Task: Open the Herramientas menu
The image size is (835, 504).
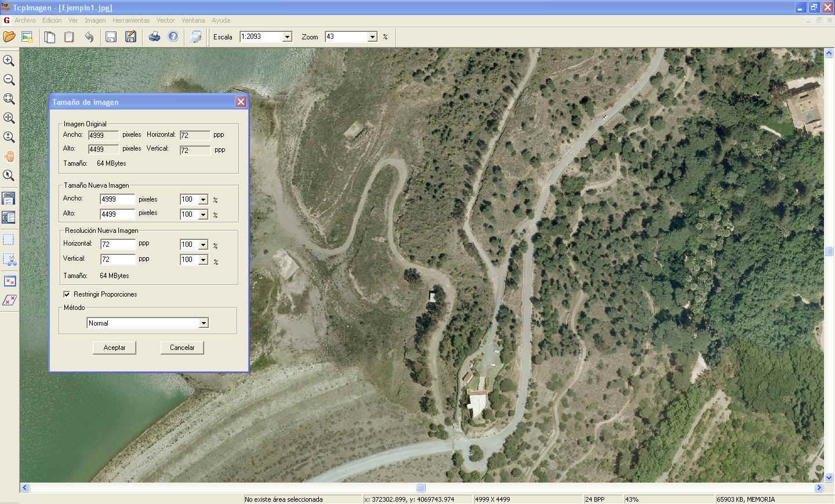Action: click(x=131, y=20)
